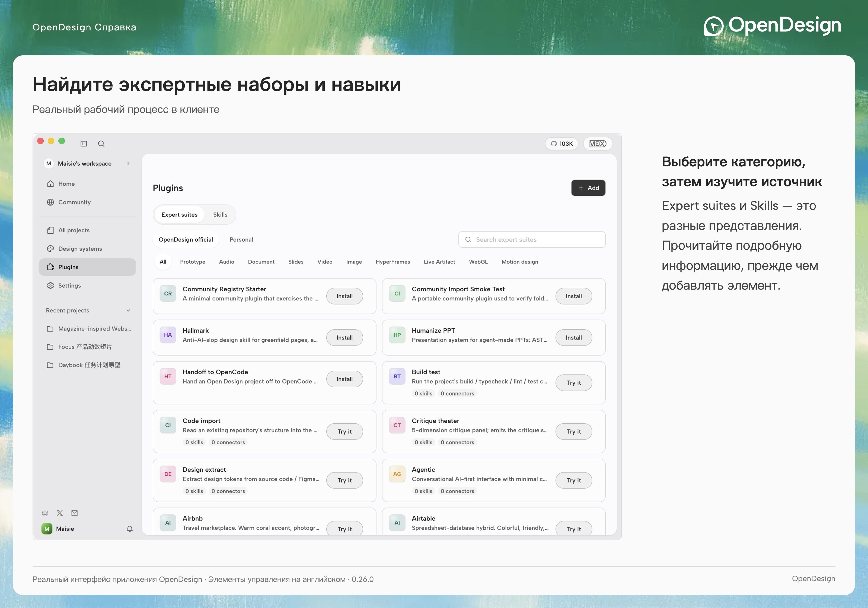The image size is (868, 608).
Task: Click the Add plugin button
Action: (x=588, y=188)
